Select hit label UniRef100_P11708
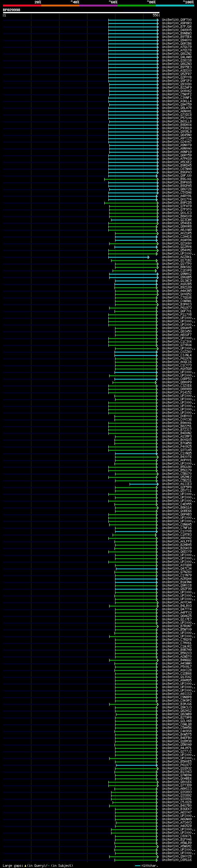197x868 pixels. click(x=177, y=314)
